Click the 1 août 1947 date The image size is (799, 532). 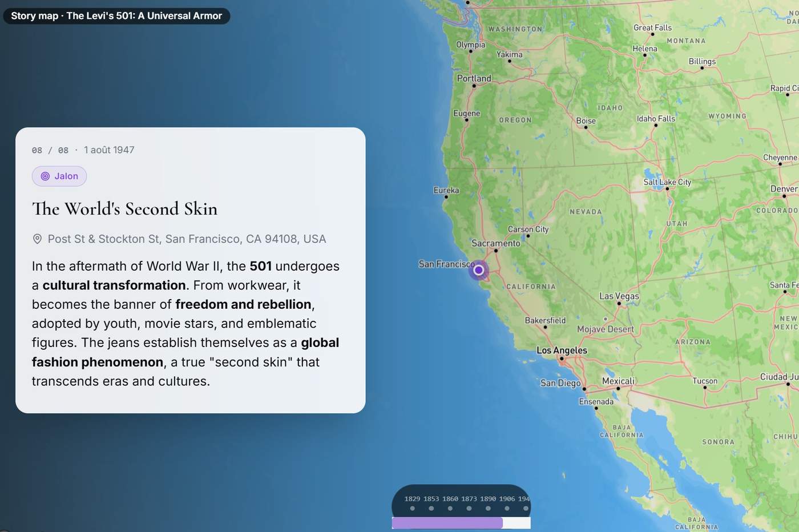(x=109, y=150)
